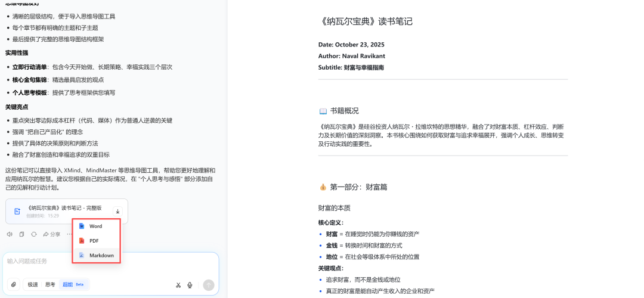Switch to 极速 mode

click(33, 284)
